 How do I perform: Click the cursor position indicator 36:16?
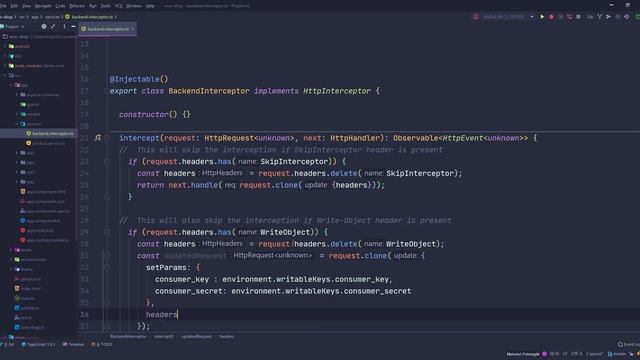tap(554, 354)
